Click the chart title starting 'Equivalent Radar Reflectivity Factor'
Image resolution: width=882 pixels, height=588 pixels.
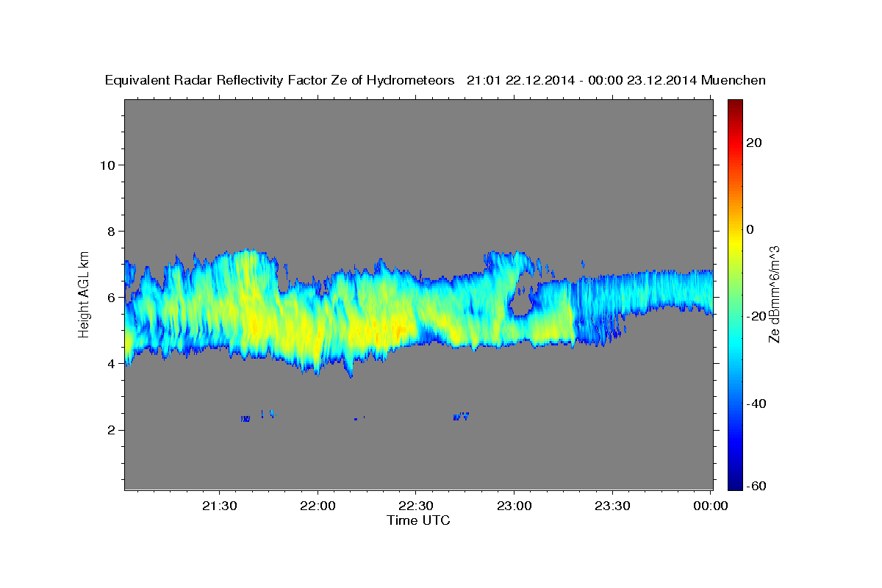pos(436,81)
